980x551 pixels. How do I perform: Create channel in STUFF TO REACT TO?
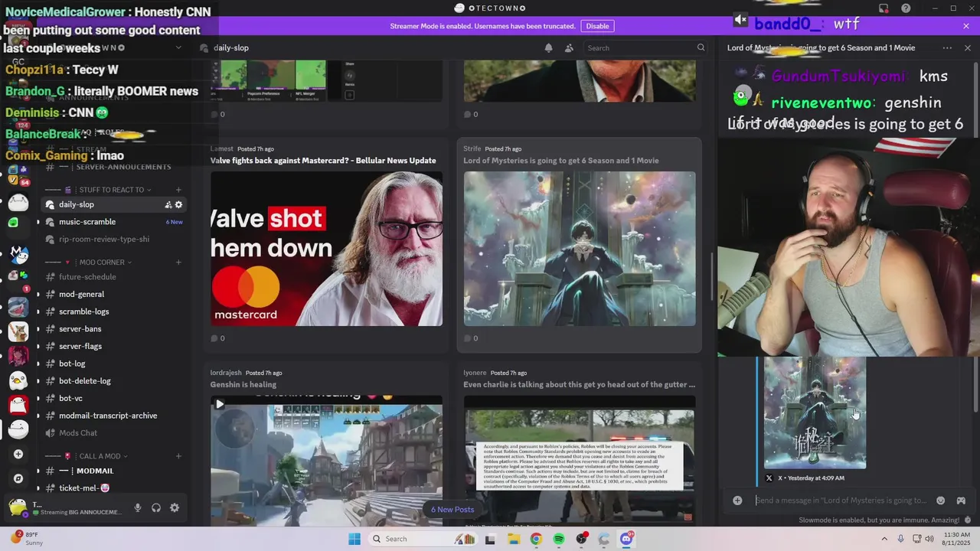[178, 190]
